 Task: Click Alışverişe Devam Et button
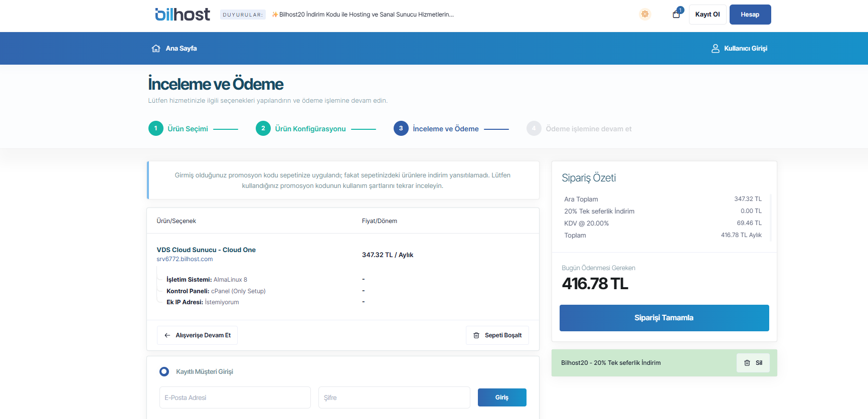197,335
